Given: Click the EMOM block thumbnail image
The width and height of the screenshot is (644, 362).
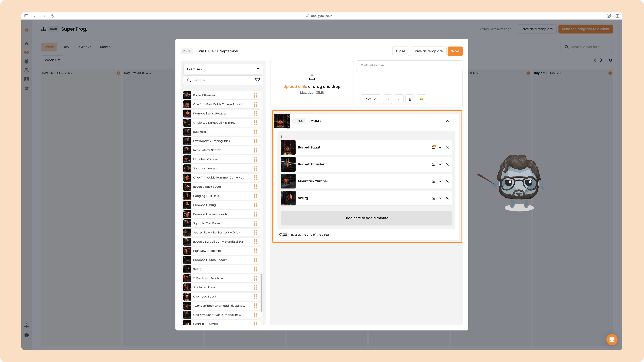Looking at the screenshot, I should point(282,121).
